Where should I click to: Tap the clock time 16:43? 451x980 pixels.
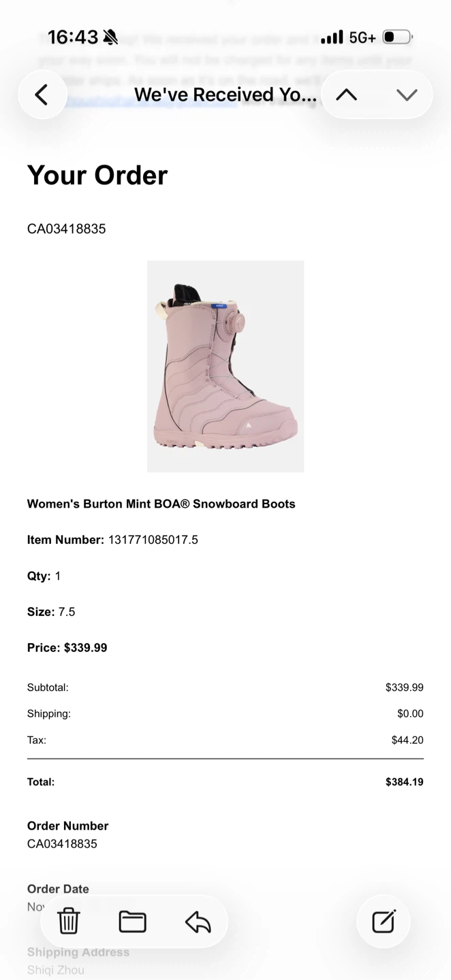(73, 37)
